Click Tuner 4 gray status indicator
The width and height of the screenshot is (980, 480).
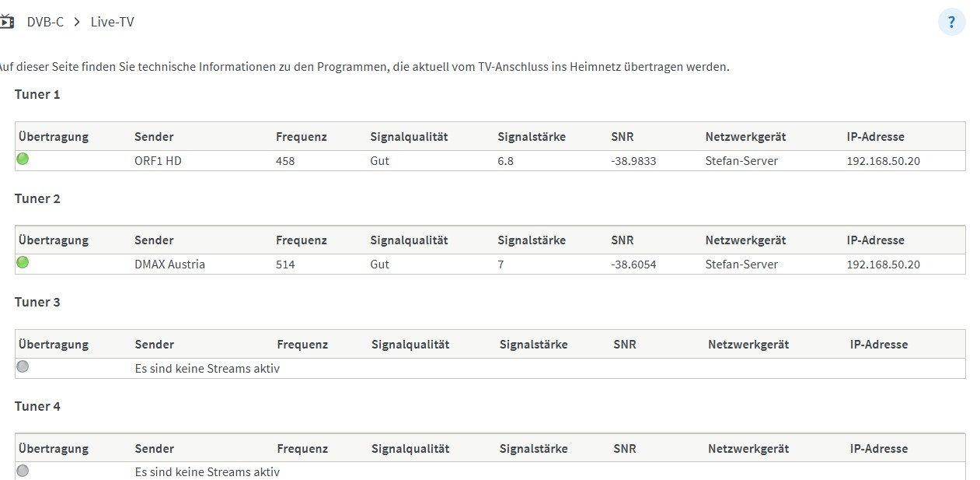click(23, 470)
